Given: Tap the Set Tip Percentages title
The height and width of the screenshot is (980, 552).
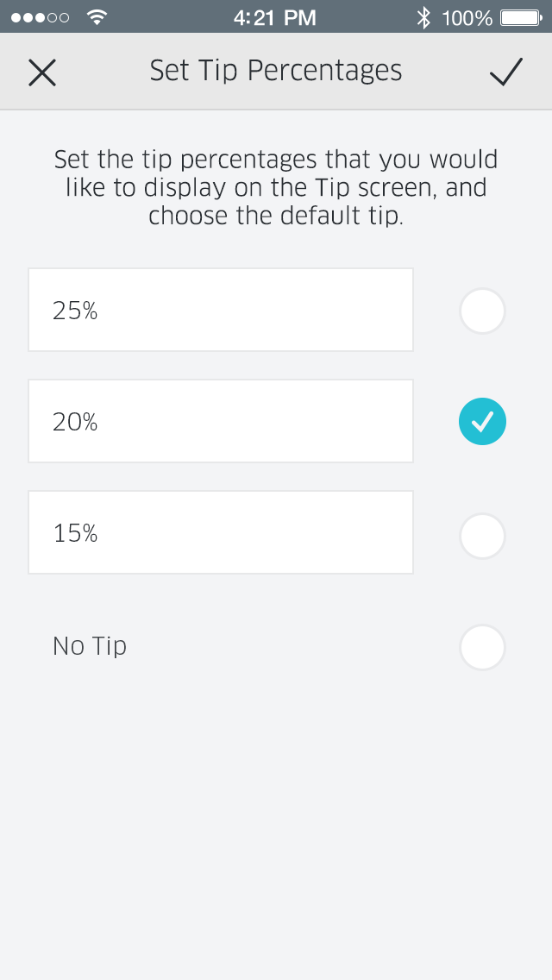Looking at the screenshot, I should pos(276,71).
